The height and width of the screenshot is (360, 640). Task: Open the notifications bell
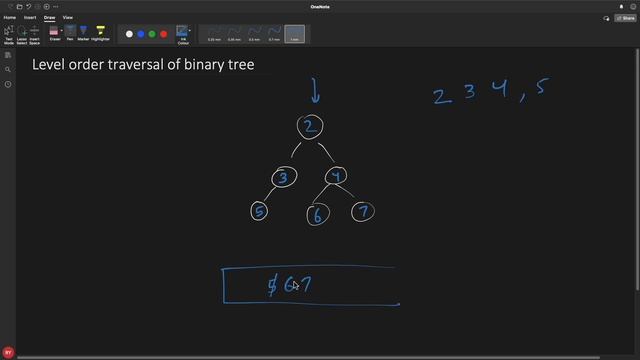click(x=621, y=7)
